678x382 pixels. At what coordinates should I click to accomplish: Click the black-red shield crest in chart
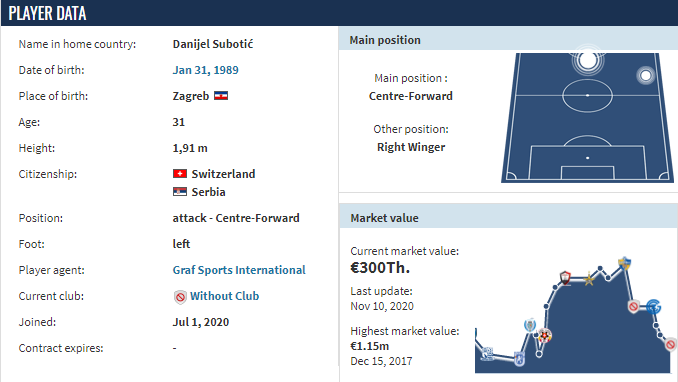[565, 277]
